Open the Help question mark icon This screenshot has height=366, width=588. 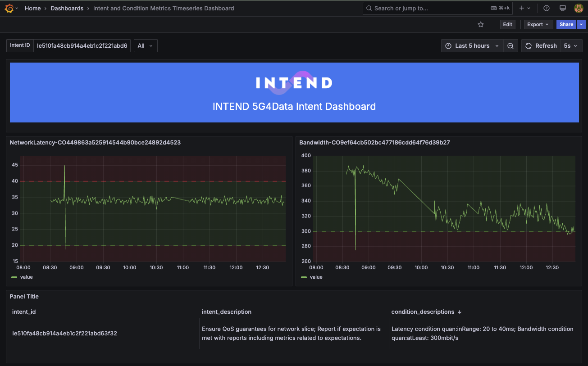[547, 8]
